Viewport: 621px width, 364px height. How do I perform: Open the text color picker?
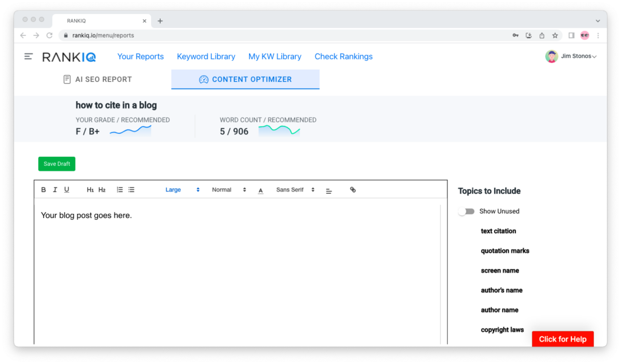pos(261,190)
